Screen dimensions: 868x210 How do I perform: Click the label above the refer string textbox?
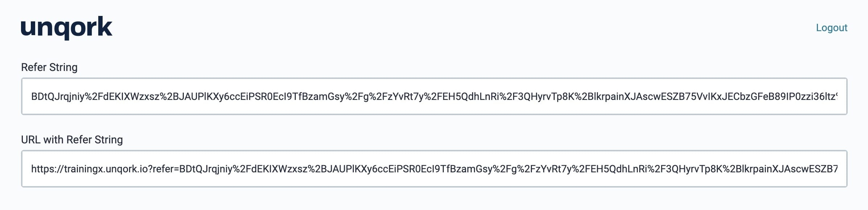(49, 67)
